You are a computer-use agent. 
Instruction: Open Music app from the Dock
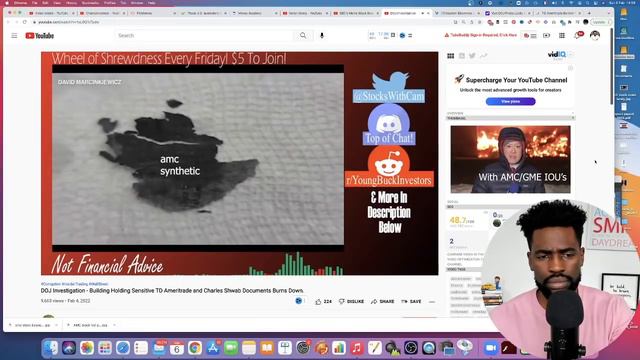coord(356,348)
